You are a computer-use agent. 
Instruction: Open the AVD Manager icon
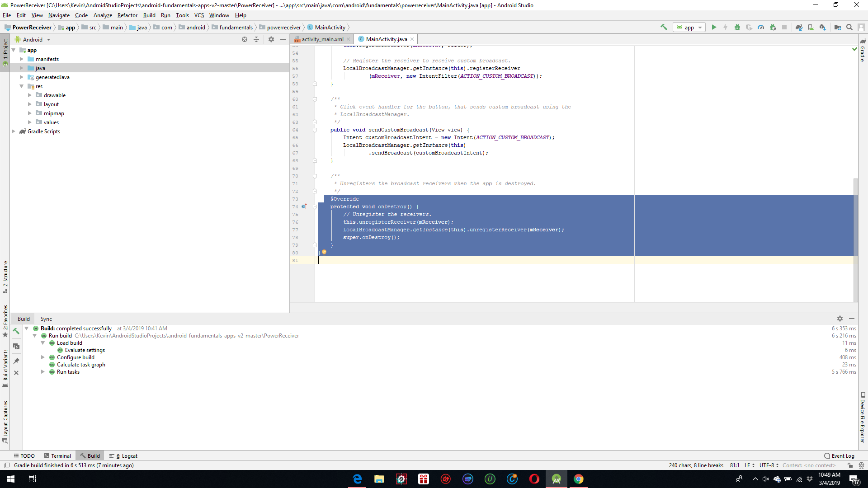[811, 27]
